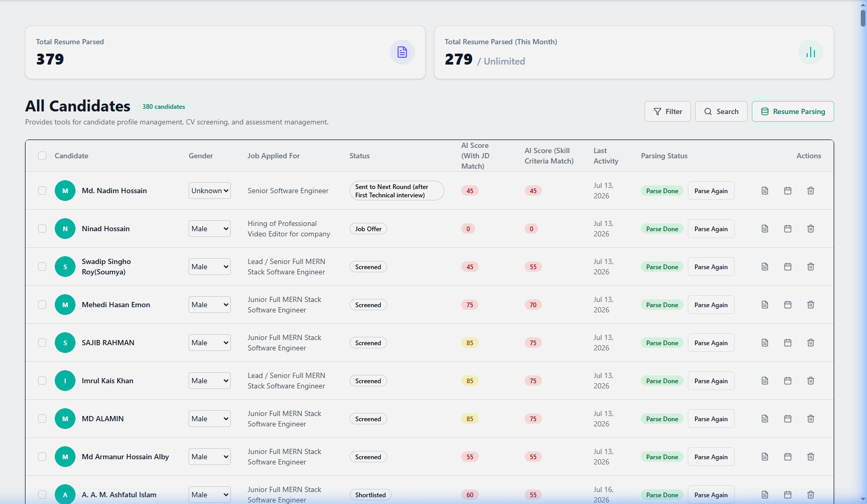Open gender dropdown for A. A. M. Ashfatul Islam
The image size is (867, 504).
(x=209, y=495)
